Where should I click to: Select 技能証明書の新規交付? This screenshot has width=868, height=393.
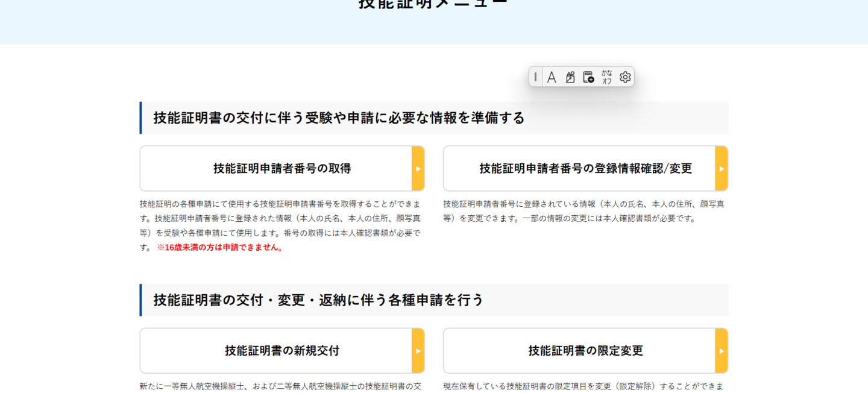[281, 351]
